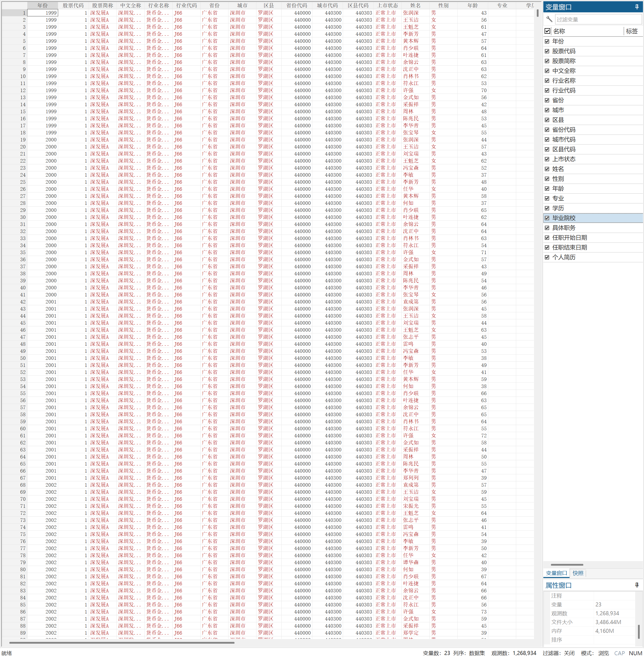This screenshot has width=644, height=657.
Task: Select the 变量窗口 bottom tab
Action: coord(556,573)
